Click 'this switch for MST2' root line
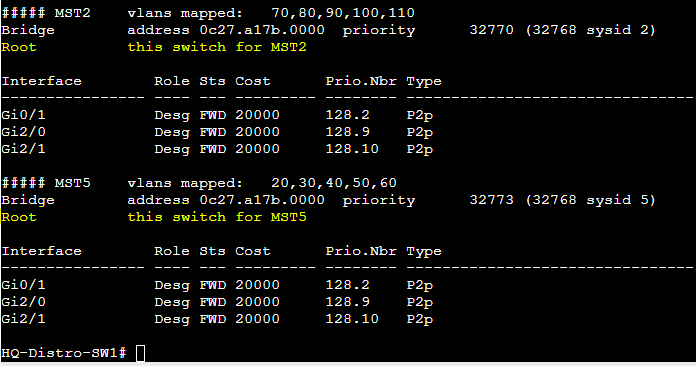This screenshot has height=366, width=696. [217, 47]
